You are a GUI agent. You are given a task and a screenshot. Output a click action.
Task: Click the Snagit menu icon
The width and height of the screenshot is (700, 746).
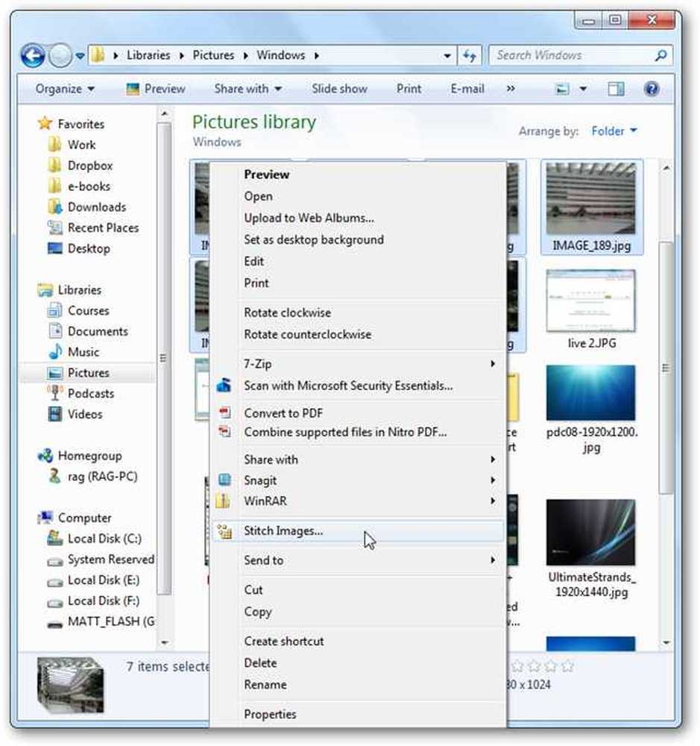(224, 480)
